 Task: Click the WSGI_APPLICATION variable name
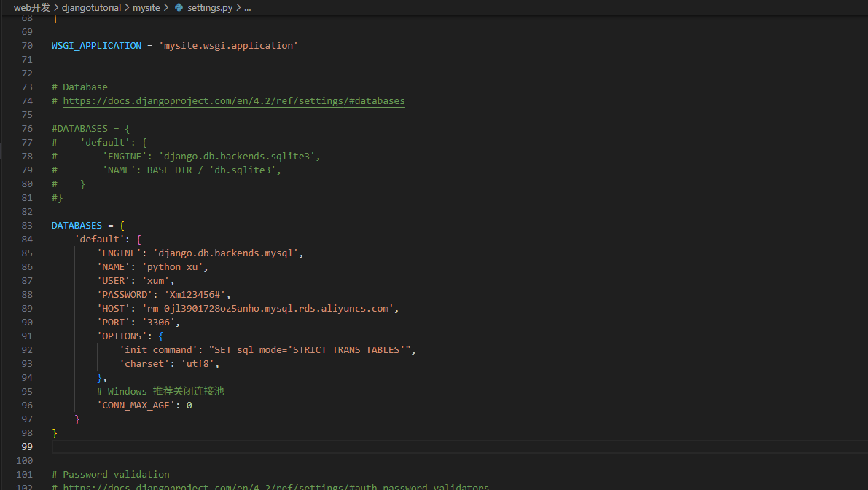coord(96,46)
